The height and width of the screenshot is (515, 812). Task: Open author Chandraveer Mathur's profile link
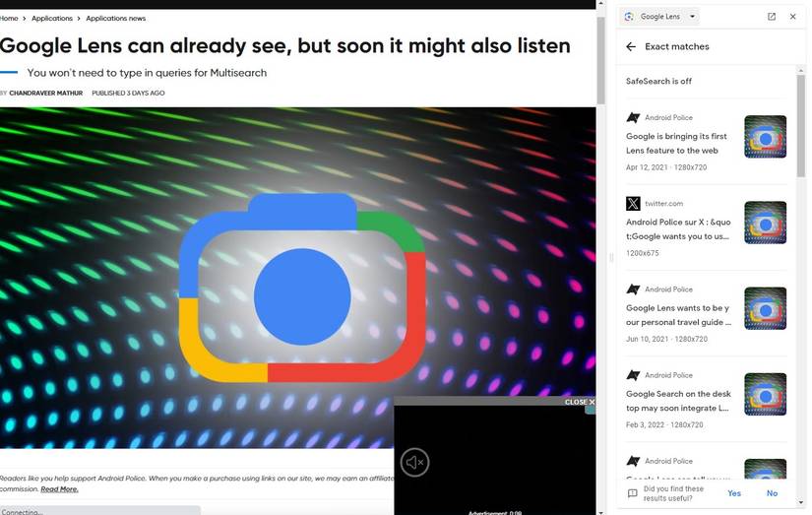point(45,94)
